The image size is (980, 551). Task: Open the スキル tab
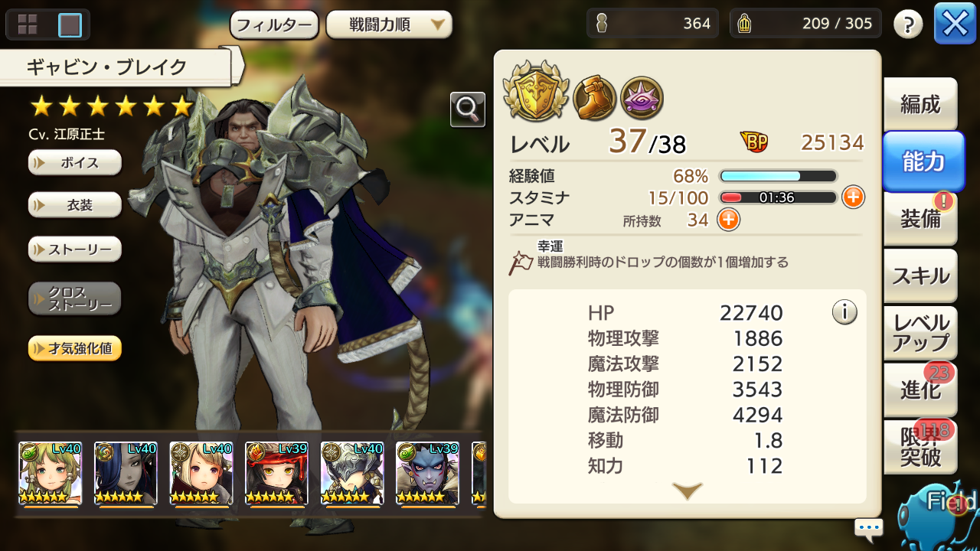(920, 275)
